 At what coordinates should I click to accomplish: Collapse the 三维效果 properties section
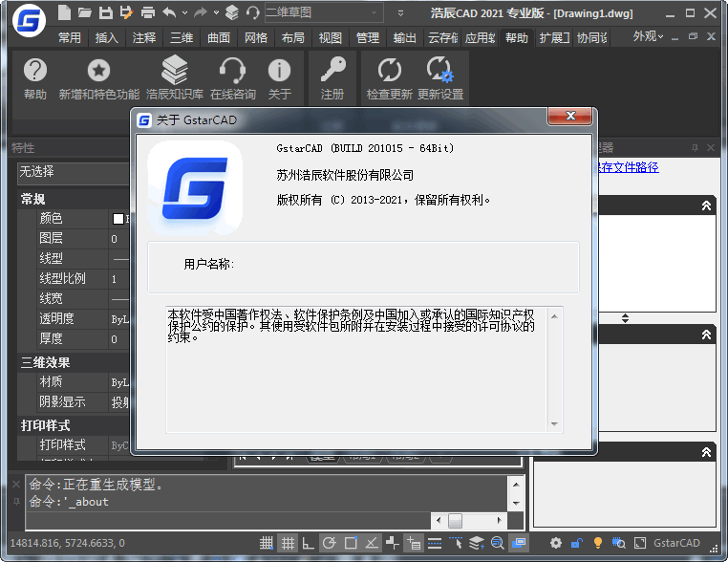click(75, 363)
